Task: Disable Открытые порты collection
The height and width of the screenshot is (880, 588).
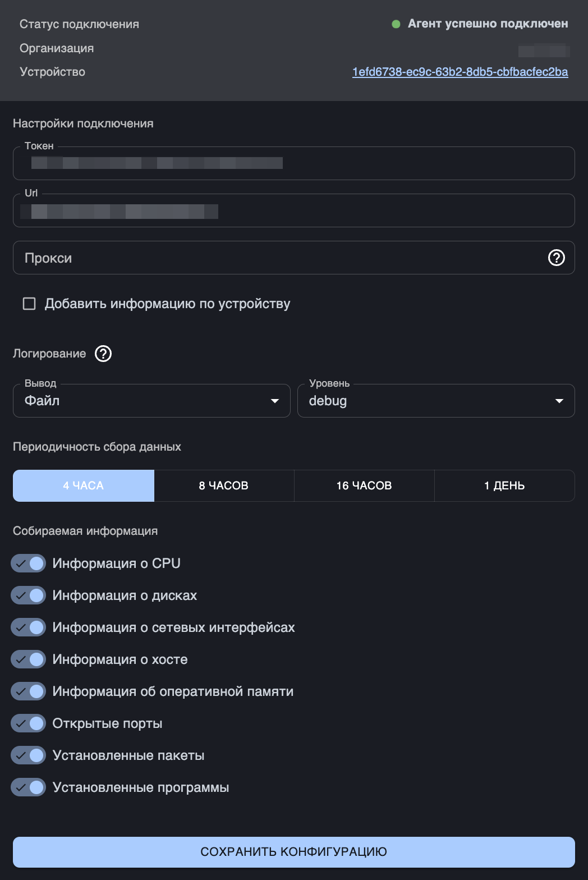Action: (x=29, y=723)
